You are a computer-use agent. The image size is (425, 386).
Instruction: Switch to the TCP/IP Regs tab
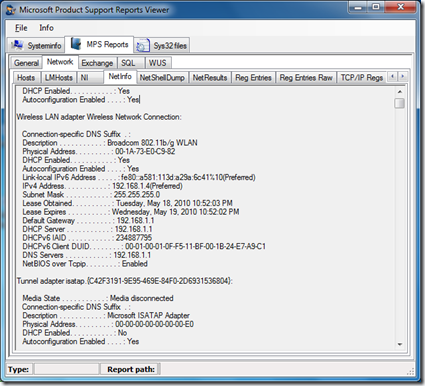[362, 78]
